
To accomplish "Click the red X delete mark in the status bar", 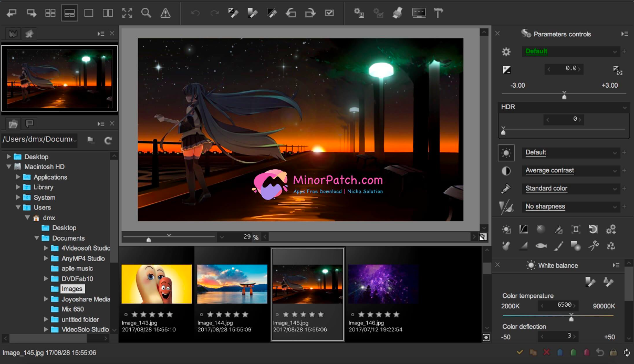I will pyautogui.click(x=547, y=352).
